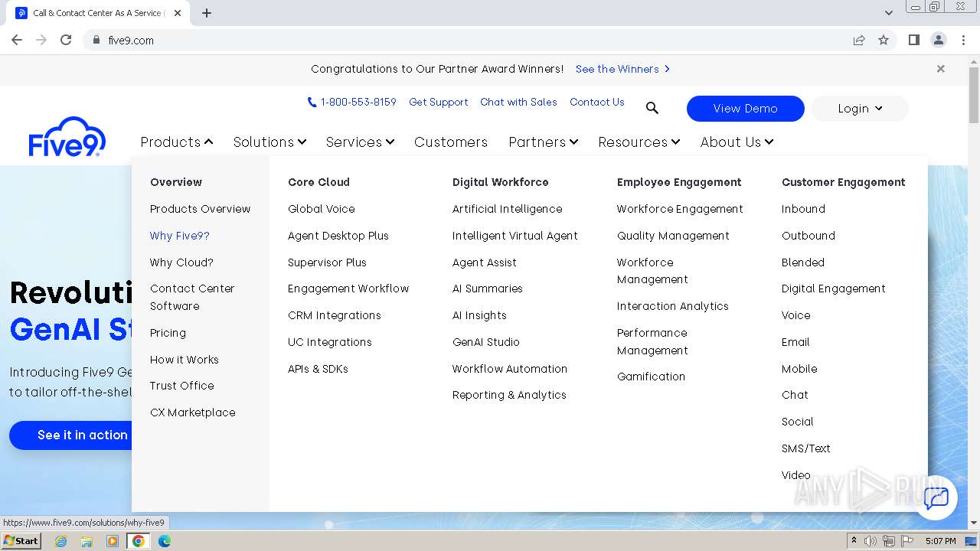Click the network tray icon
The height and width of the screenshot is (551, 980).
[889, 541]
